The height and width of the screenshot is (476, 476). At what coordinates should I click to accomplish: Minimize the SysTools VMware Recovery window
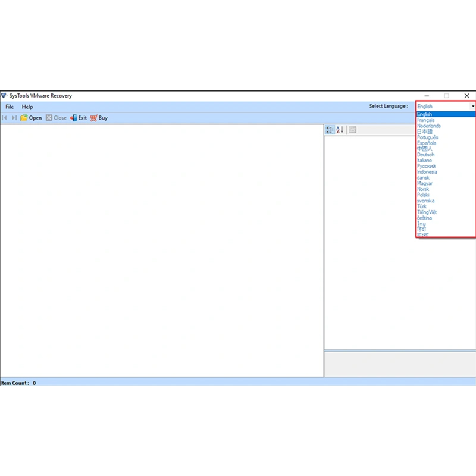tap(427, 96)
